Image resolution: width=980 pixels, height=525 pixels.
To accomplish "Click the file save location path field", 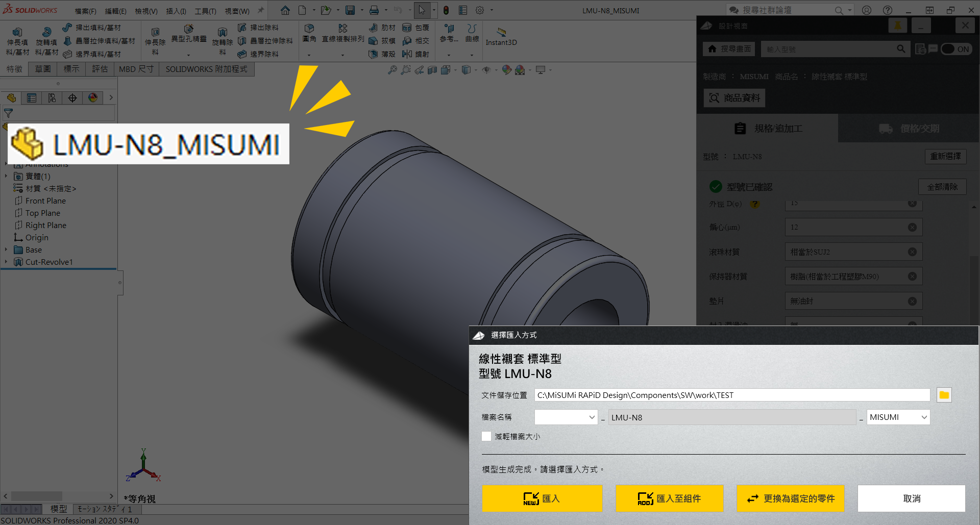I will pyautogui.click(x=732, y=395).
